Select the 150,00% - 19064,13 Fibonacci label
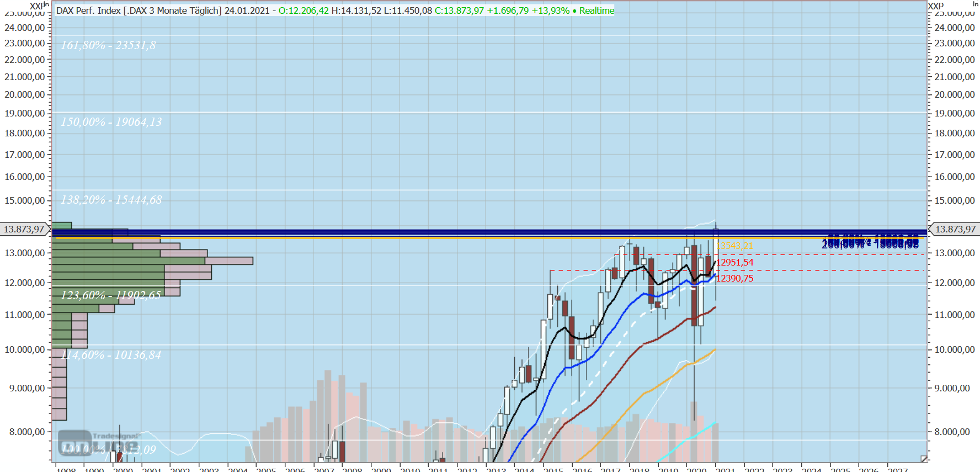Viewport: 980px width, 472px height. coord(111,122)
